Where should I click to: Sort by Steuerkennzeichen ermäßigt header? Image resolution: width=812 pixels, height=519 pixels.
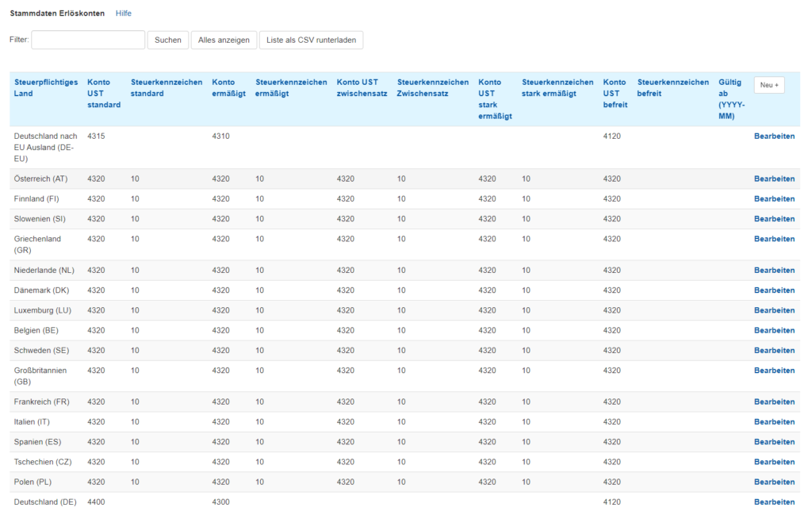tap(291, 87)
